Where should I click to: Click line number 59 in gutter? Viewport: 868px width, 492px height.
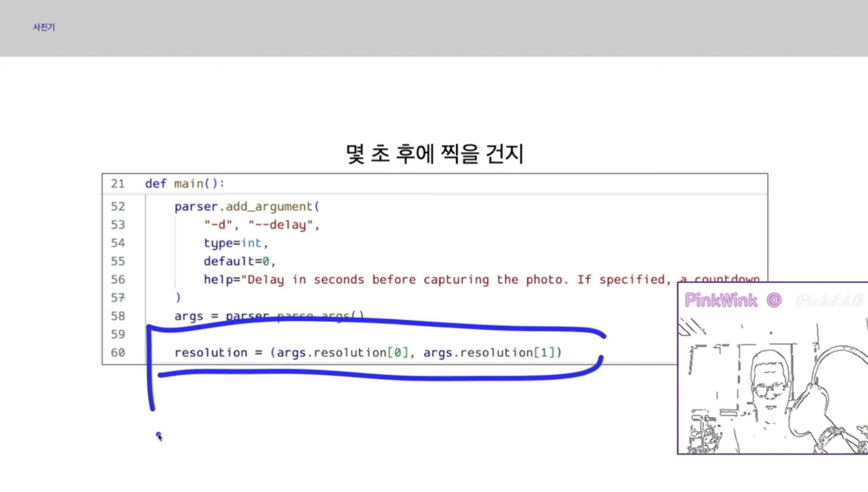tap(117, 335)
